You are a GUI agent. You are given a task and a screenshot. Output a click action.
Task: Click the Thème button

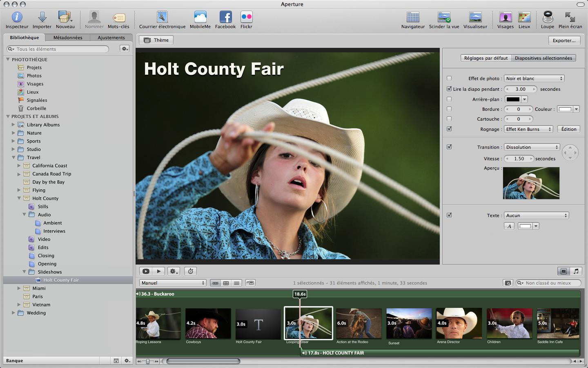[156, 40]
